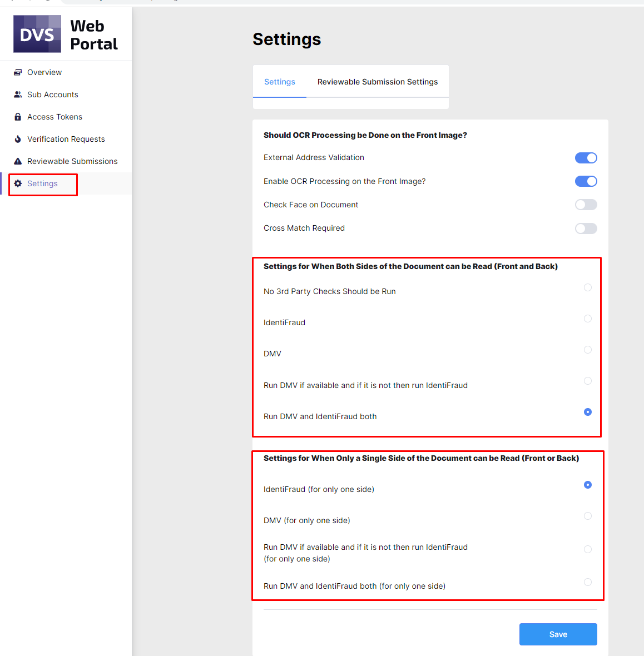The image size is (644, 656).
Task: Select IdentiFraud option for both sides
Action: [x=587, y=319]
